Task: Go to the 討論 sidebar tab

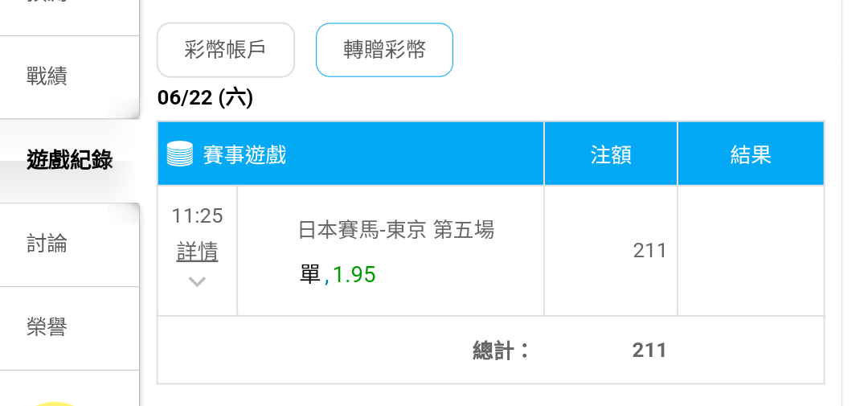Action: click(47, 244)
